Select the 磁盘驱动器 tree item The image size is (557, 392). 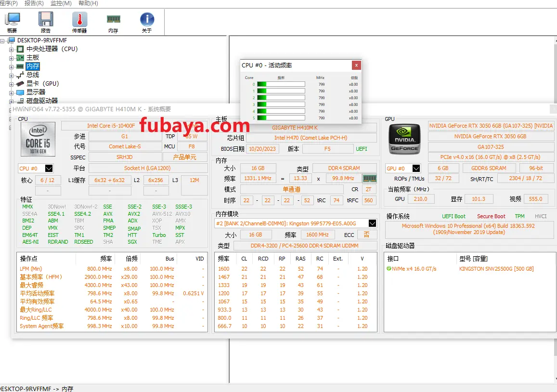(x=42, y=101)
